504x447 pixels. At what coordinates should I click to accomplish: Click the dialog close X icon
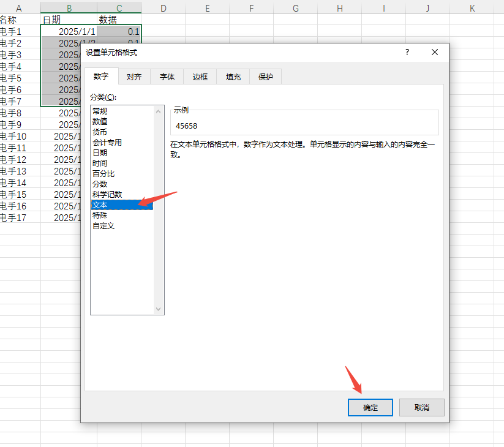pyautogui.click(x=434, y=53)
